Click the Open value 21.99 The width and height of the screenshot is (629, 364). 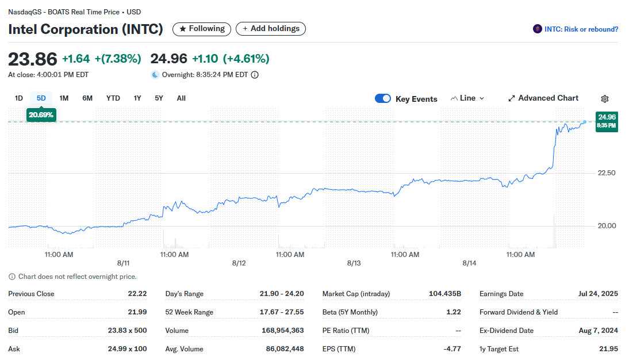coord(137,312)
